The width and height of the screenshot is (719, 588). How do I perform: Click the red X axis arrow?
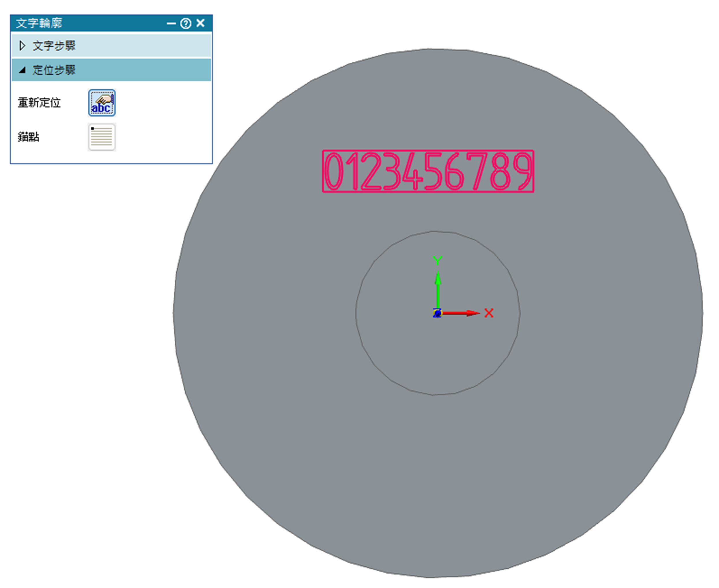pos(461,313)
